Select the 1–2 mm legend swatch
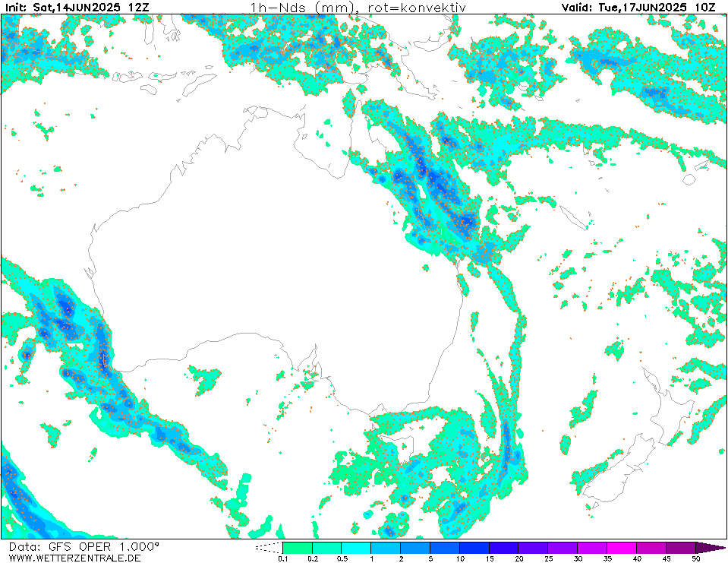The image size is (728, 563). click(386, 548)
